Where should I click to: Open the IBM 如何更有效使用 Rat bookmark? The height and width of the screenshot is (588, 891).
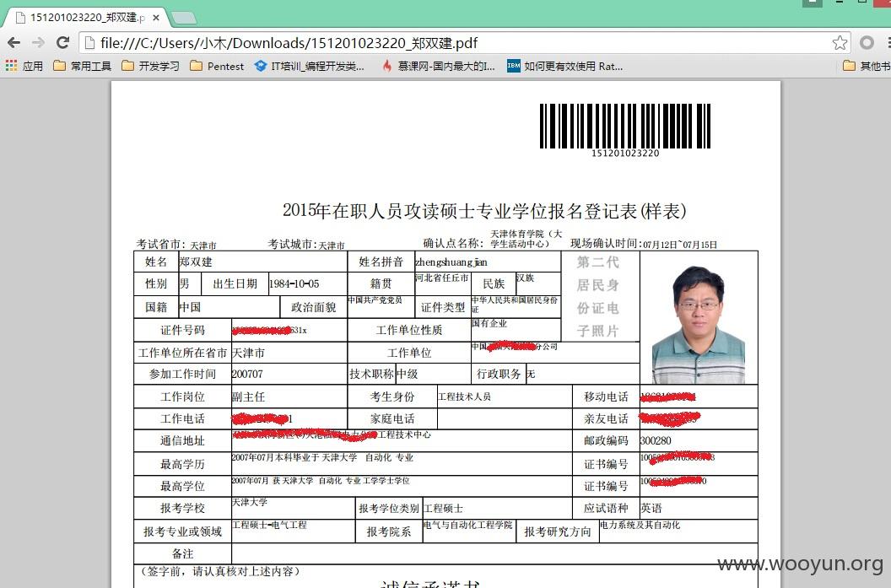pyautogui.click(x=564, y=66)
